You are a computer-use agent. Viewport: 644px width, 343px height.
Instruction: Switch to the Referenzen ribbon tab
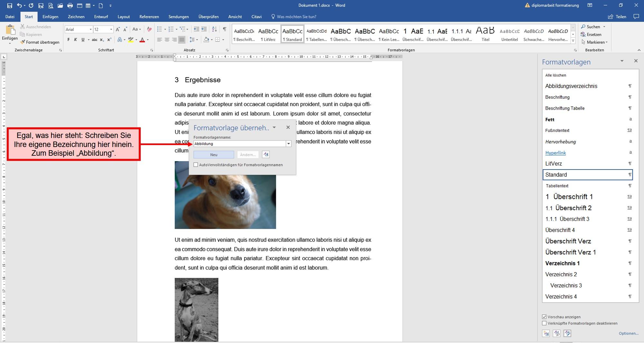[x=149, y=16]
